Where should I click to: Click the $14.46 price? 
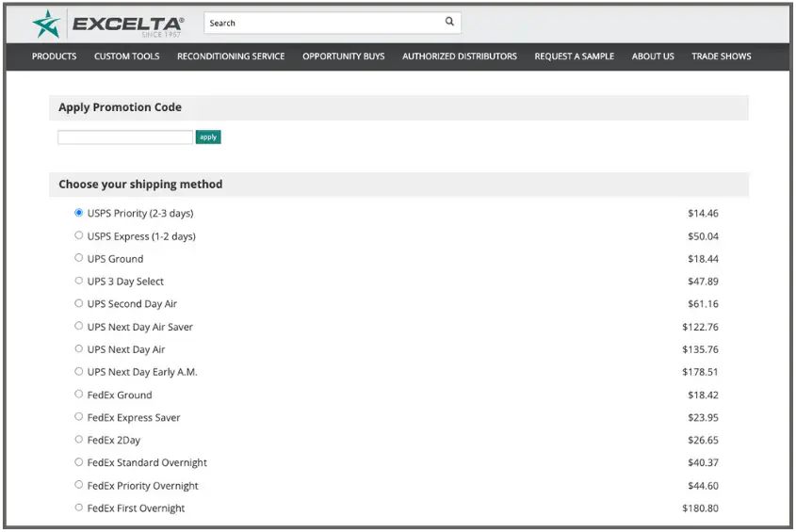click(x=703, y=213)
